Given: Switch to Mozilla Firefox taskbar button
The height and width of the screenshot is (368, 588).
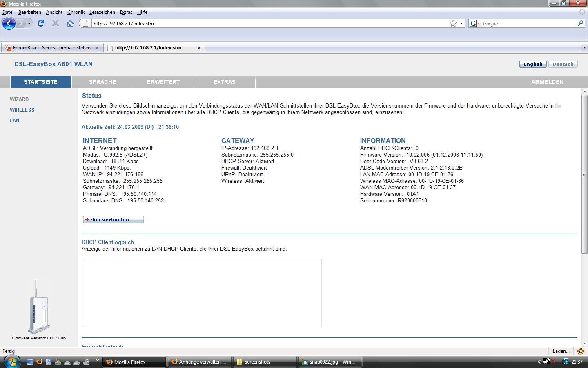Looking at the screenshot, I should pyautogui.click(x=134, y=362).
